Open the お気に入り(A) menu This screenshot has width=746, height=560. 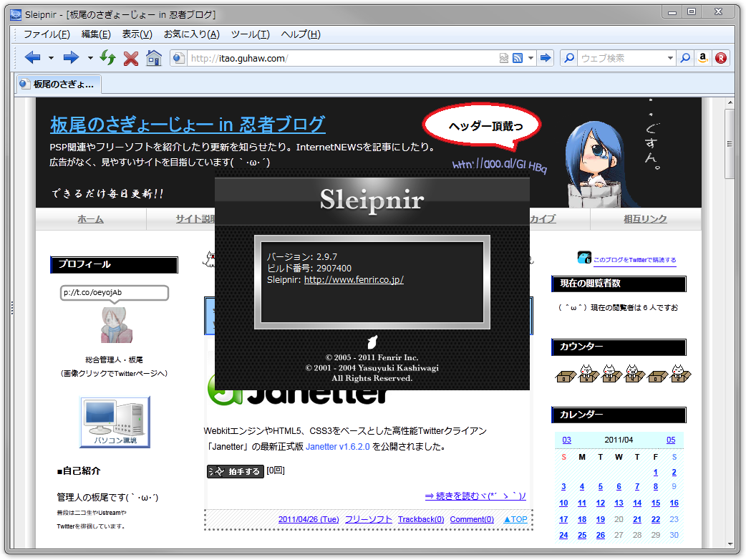click(x=192, y=34)
